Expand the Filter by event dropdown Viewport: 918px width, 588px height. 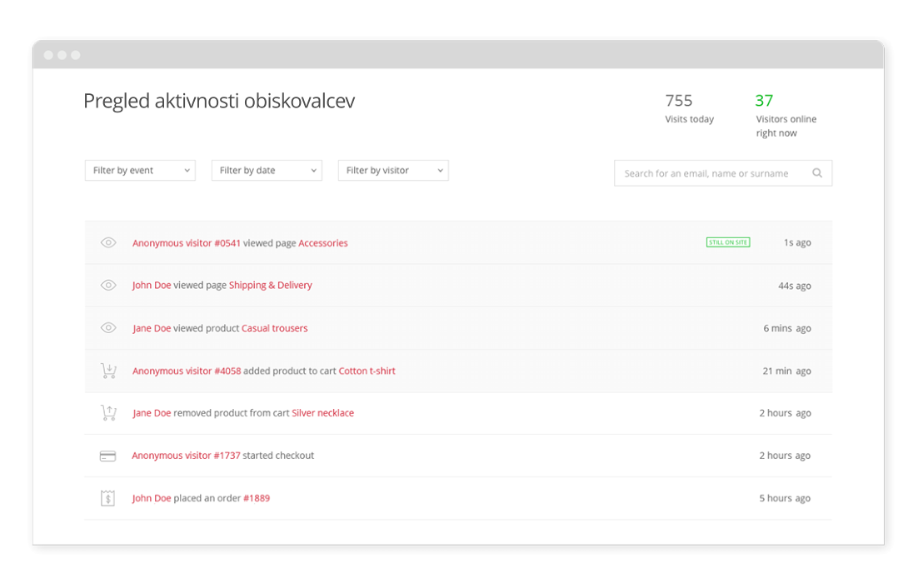[x=140, y=171]
